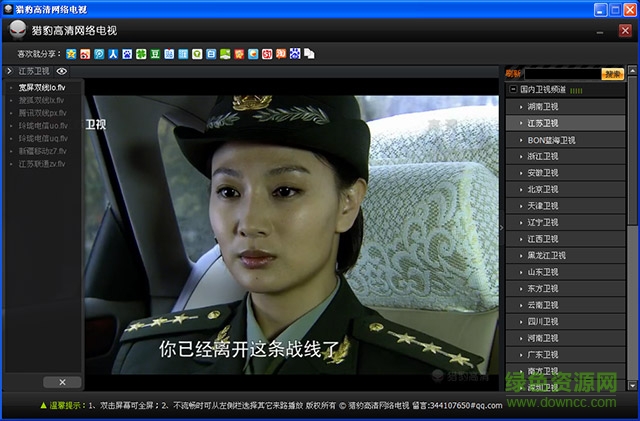Close the source list with X button
The width and height of the screenshot is (640, 421).
(62, 382)
